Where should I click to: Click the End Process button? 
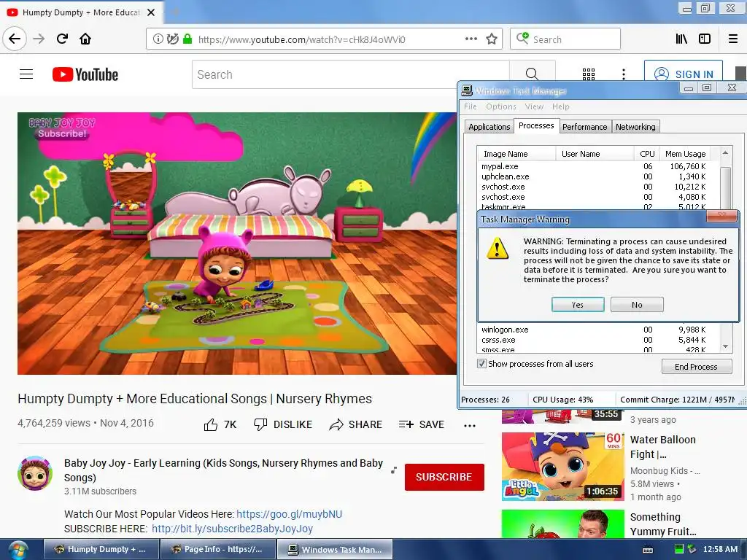696,367
